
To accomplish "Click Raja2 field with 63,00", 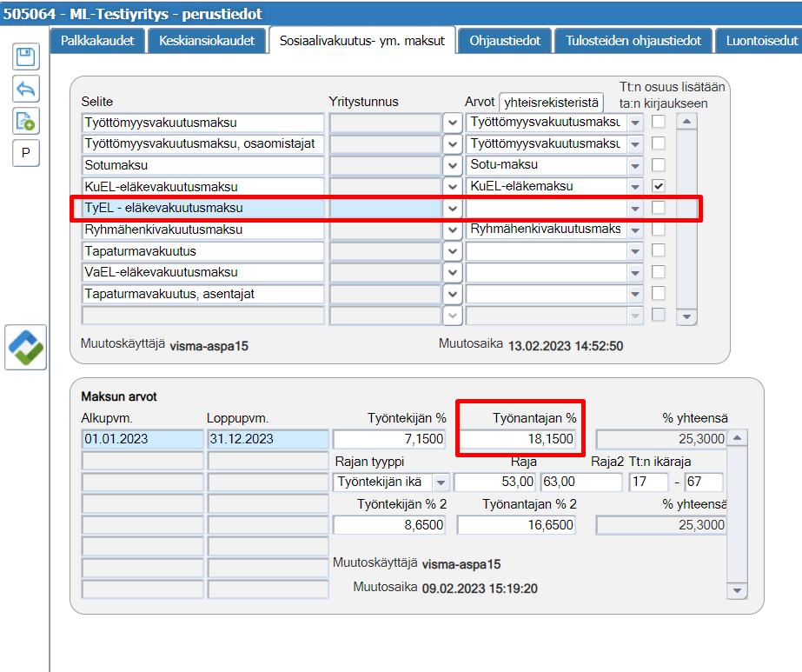I will coord(581,482).
